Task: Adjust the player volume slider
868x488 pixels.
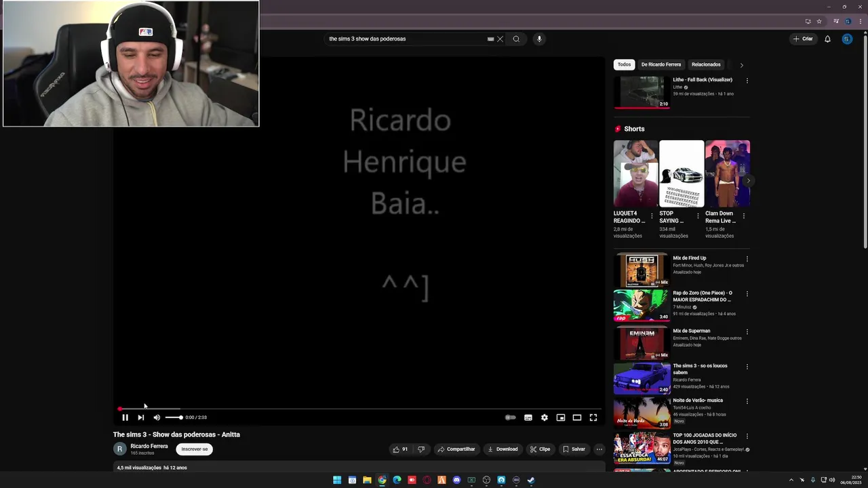Action: (x=174, y=418)
